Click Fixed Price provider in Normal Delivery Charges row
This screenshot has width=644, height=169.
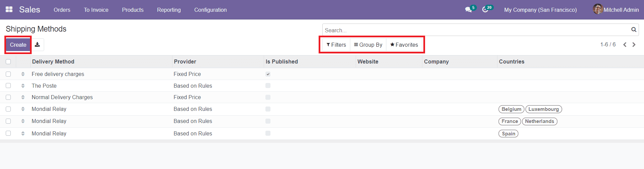[x=187, y=97]
